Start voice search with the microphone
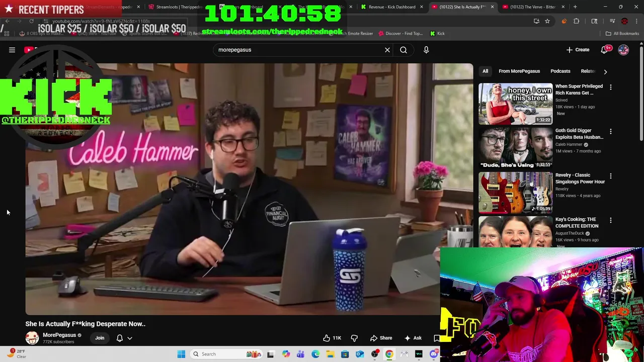This screenshot has width=644, height=362. [x=426, y=50]
